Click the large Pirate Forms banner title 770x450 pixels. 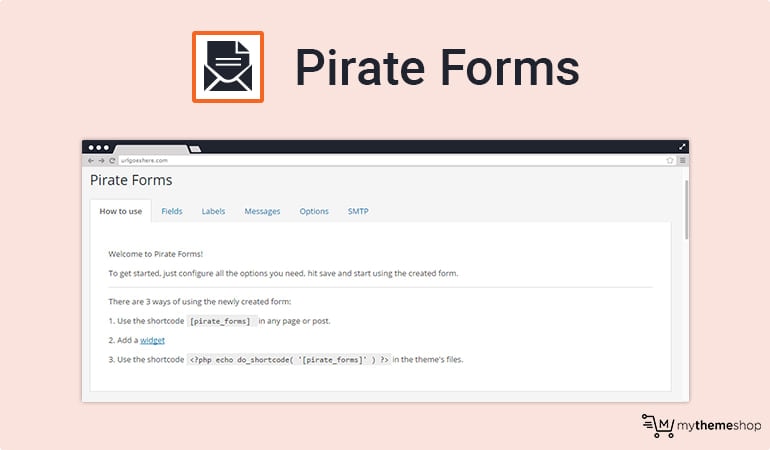[438, 67]
